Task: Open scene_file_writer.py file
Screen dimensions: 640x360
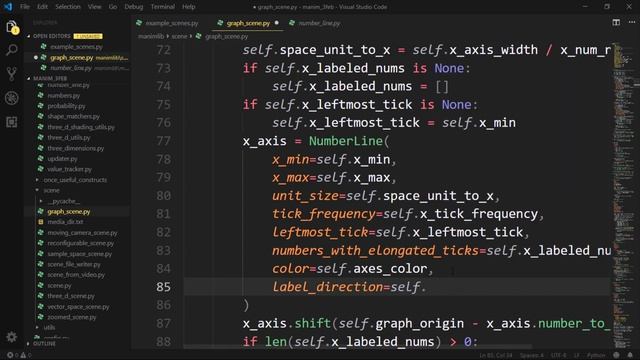Action: point(74,264)
